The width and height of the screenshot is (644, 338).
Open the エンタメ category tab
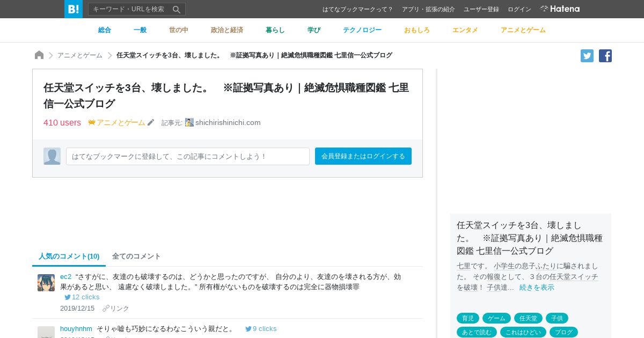tap(465, 30)
